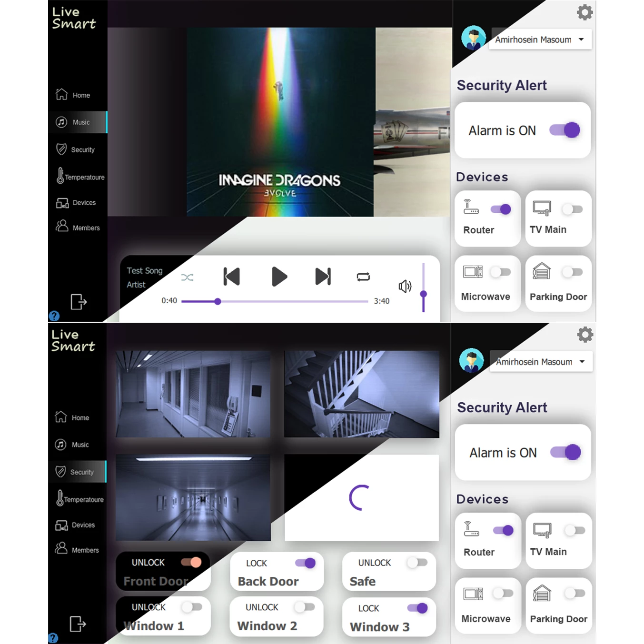Toggle the Window 1 lock switch
644x644 pixels.
point(192,607)
